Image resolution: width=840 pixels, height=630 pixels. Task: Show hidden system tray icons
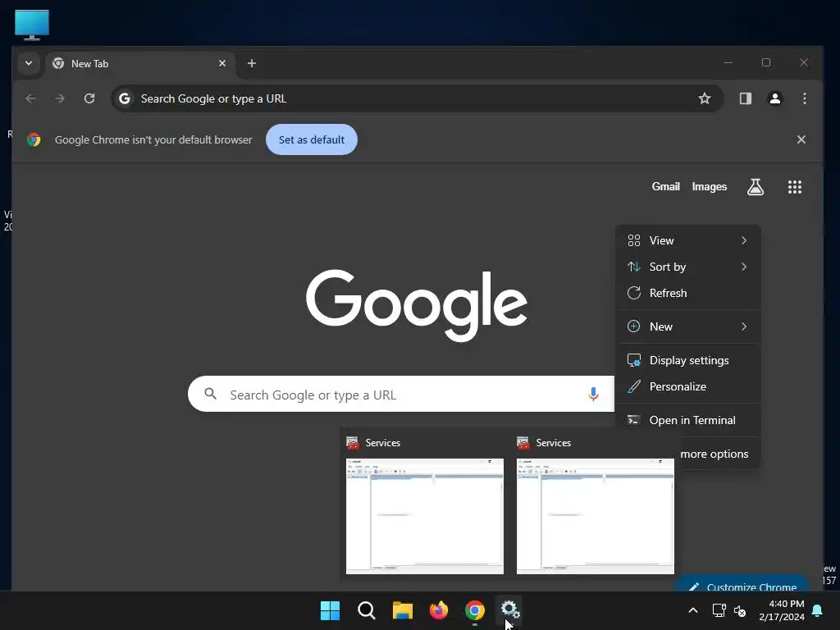[692, 610]
